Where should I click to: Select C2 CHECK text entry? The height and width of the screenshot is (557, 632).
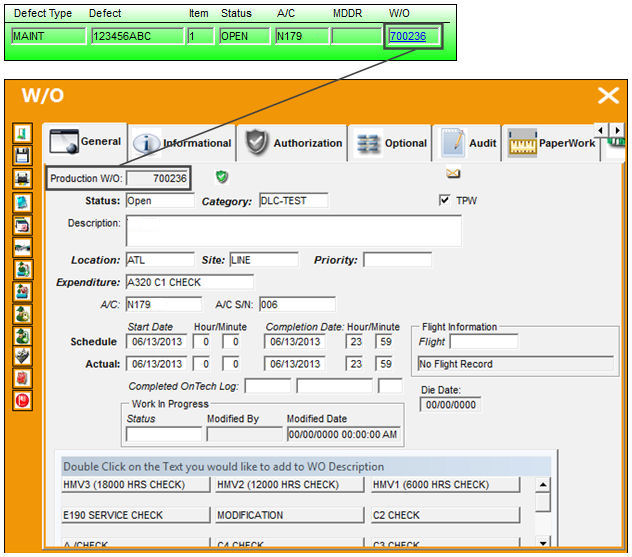pyautogui.click(x=445, y=515)
